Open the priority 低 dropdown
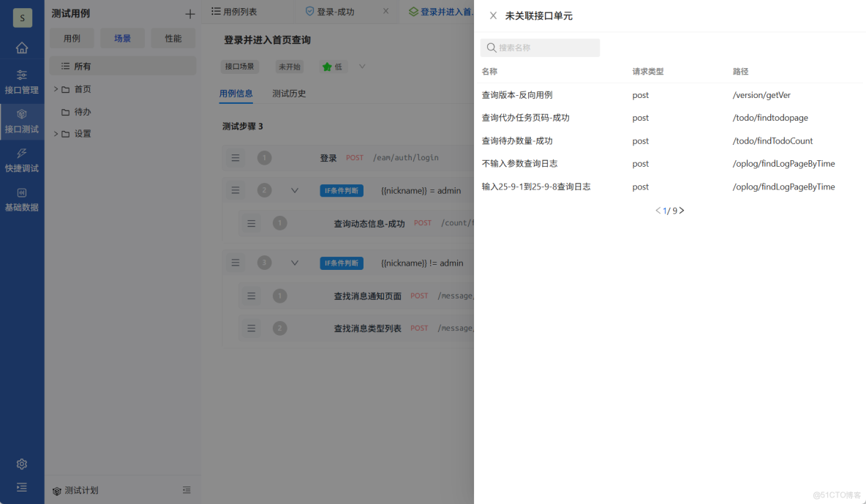The height and width of the screenshot is (504, 866). coord(361,67)
